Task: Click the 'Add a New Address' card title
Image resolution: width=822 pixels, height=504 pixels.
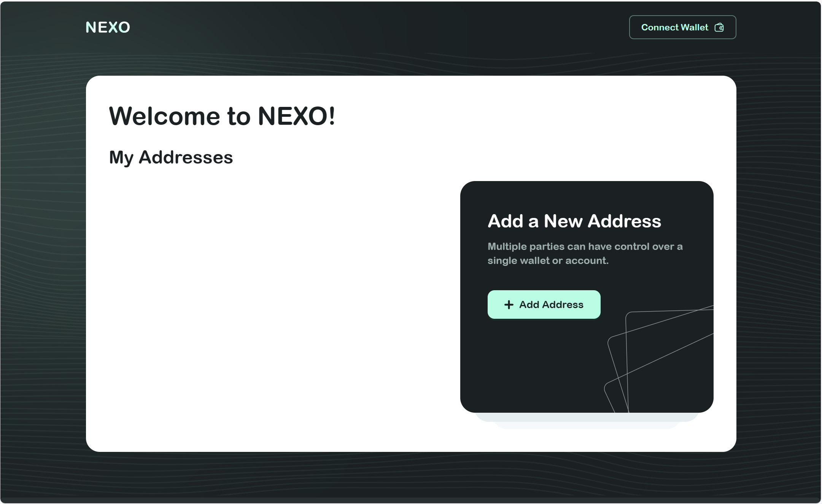Action: pos(574,221)
